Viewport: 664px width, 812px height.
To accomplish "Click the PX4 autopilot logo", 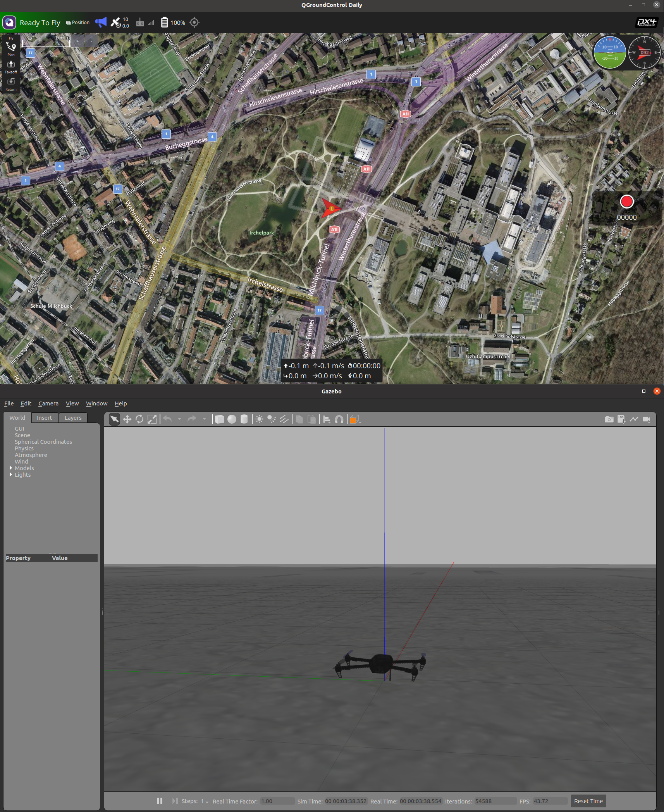I will [647, 22].
